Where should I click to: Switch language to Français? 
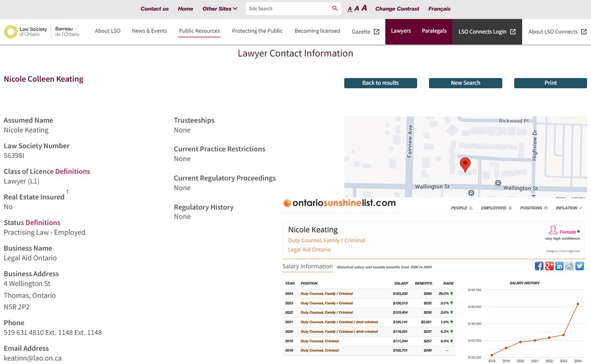pos(439,9)
